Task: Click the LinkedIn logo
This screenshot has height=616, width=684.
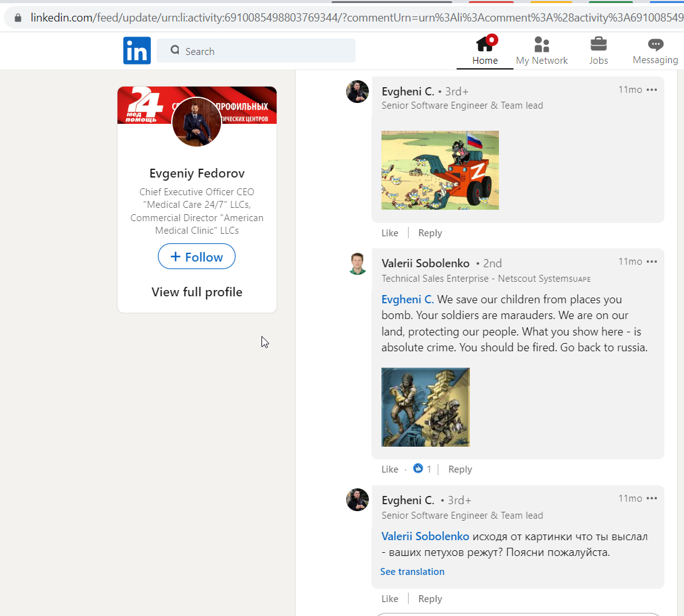Action: tap(137, 51)
